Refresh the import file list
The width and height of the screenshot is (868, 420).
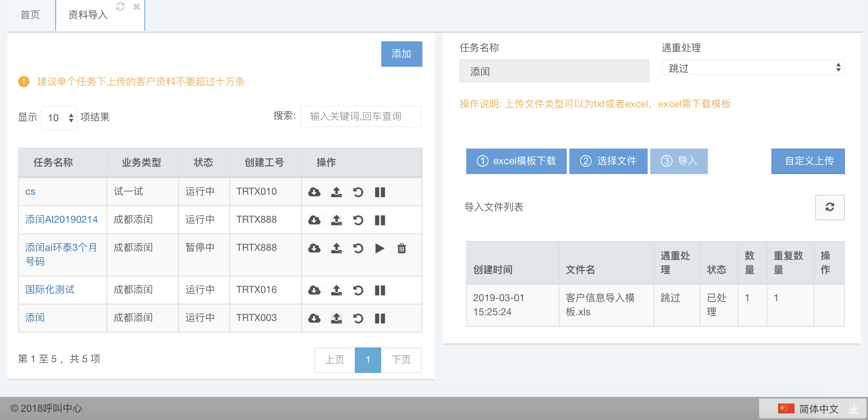coord(830,207)
